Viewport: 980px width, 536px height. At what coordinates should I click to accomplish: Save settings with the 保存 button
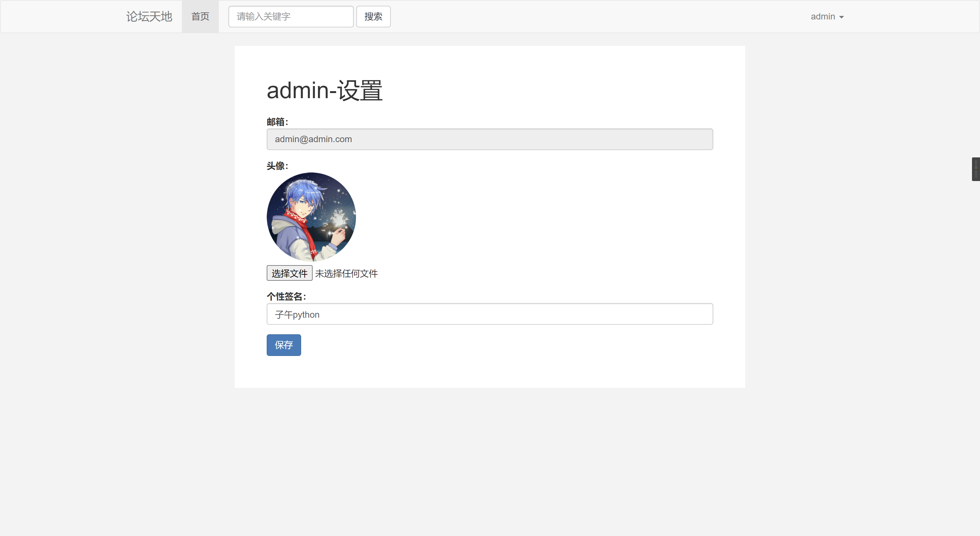284,345
